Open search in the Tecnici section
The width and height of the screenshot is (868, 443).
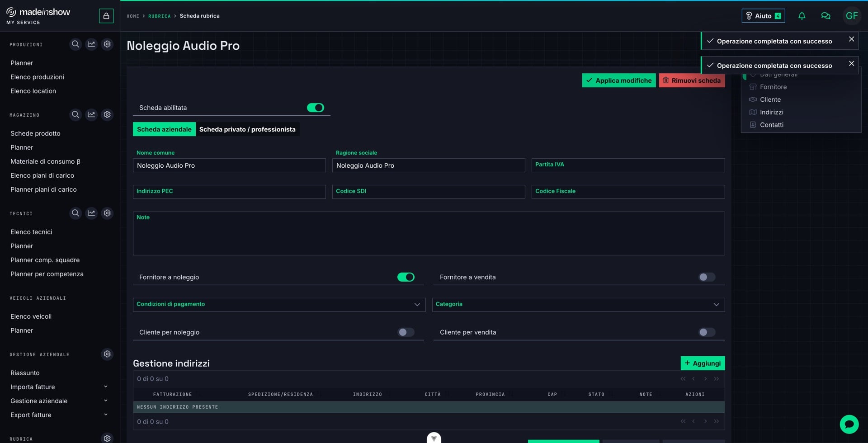click(75, 213)
